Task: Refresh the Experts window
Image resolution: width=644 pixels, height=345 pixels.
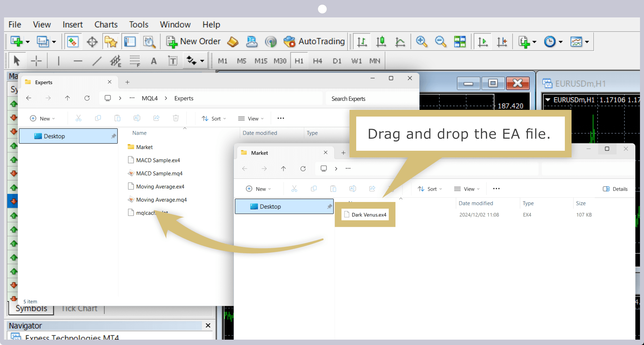Action: click(87, 98)
